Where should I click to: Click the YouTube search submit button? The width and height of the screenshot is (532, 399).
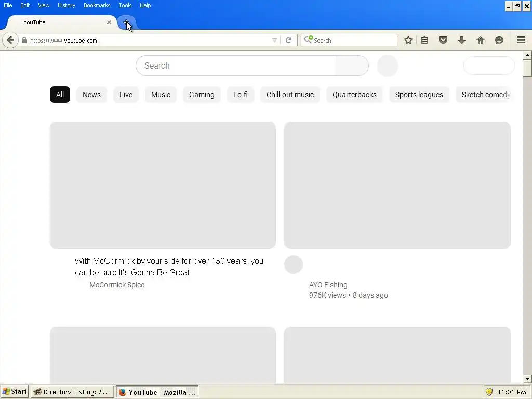coord(352,66)
